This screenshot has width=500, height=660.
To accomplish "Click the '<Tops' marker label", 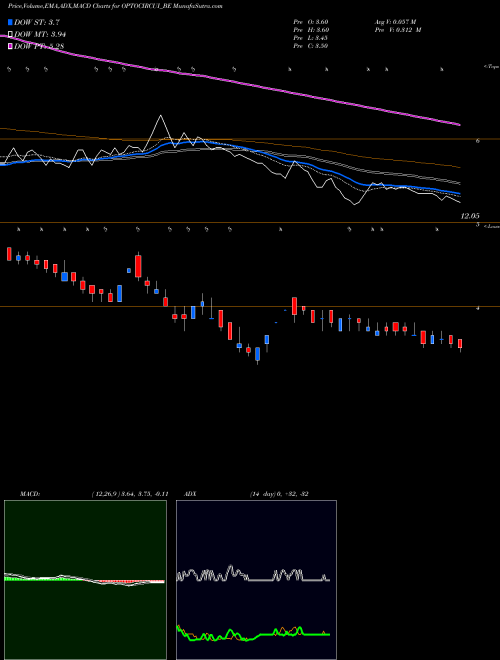I will (x=491, y=67).
